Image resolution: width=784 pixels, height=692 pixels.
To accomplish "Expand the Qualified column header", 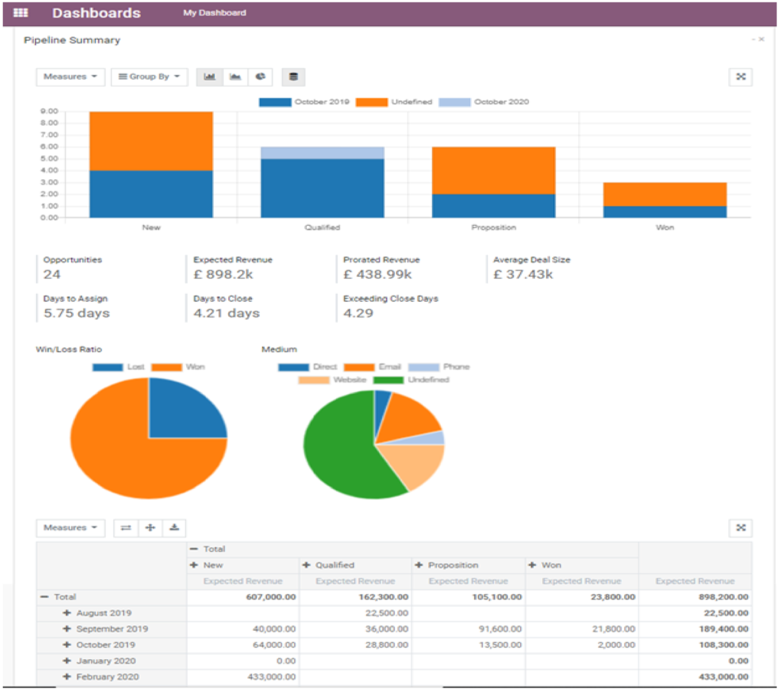I will pos(307,565).
